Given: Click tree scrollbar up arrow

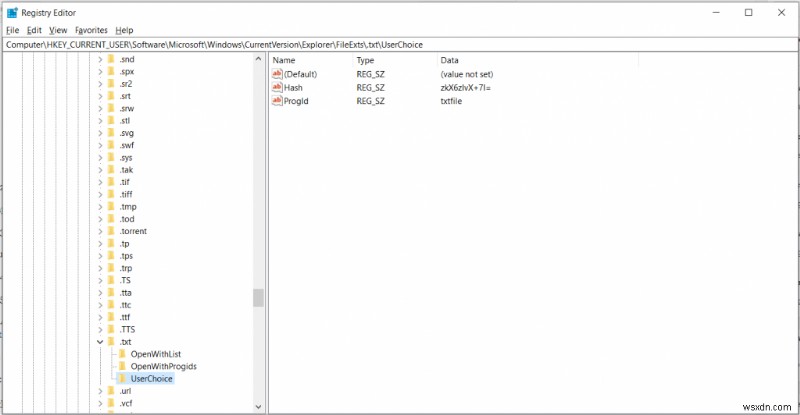Looking at the screenshot, I should (258, 59).
